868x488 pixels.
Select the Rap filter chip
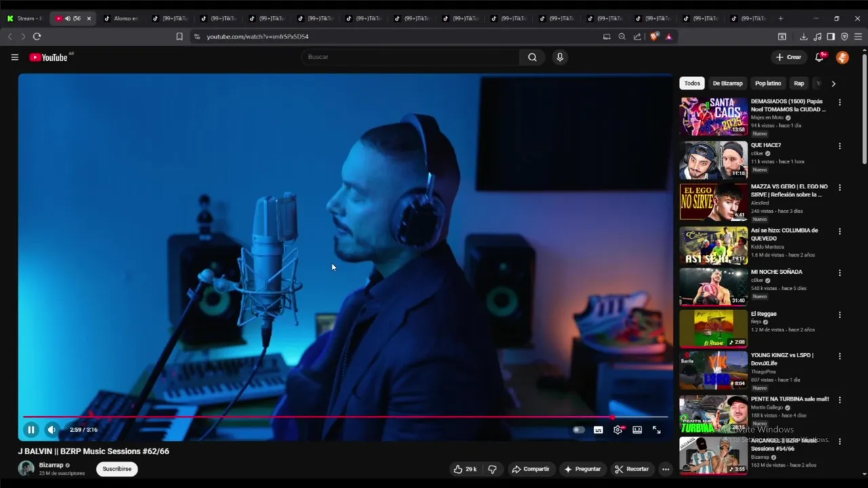click(x=799, y=83)
